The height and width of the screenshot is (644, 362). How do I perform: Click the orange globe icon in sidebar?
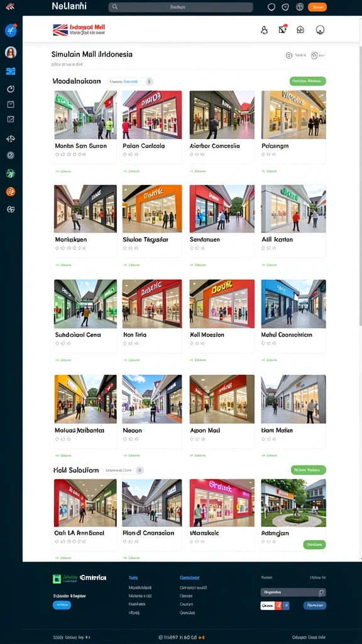coord(11,191)
